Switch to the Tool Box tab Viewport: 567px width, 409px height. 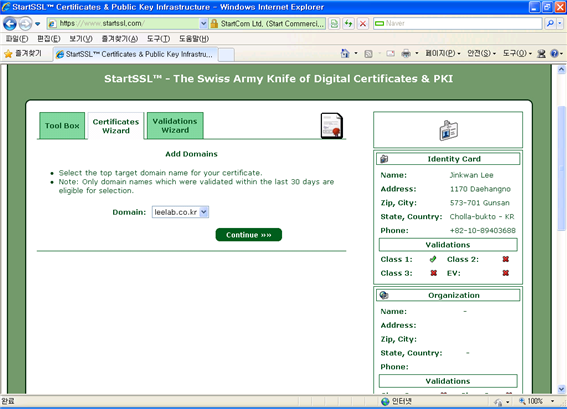pos(62,125)
